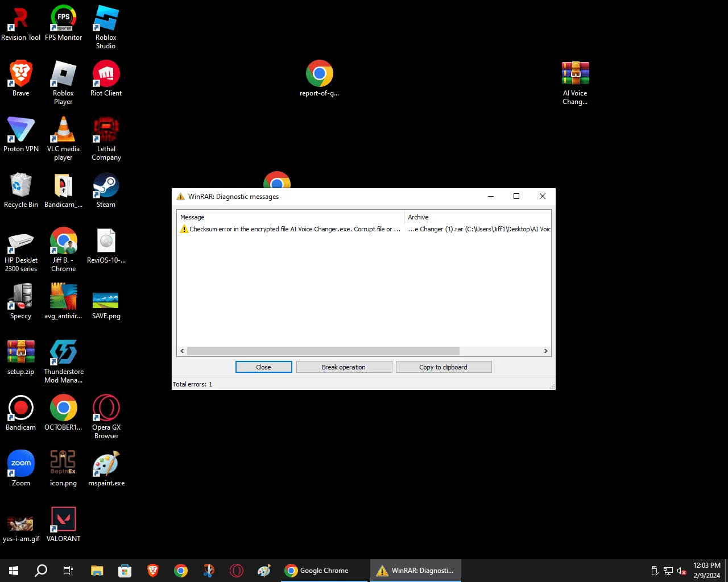This screenshot has width=728, height=582.
Task: Select the Steam desktop shortcut
Action: pyautogui.click(x=106, y=190)
